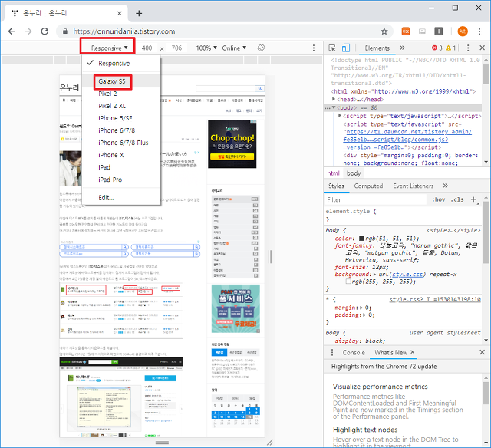
Task: Open the Online throttling dropdown
Action: coord(234,48)
